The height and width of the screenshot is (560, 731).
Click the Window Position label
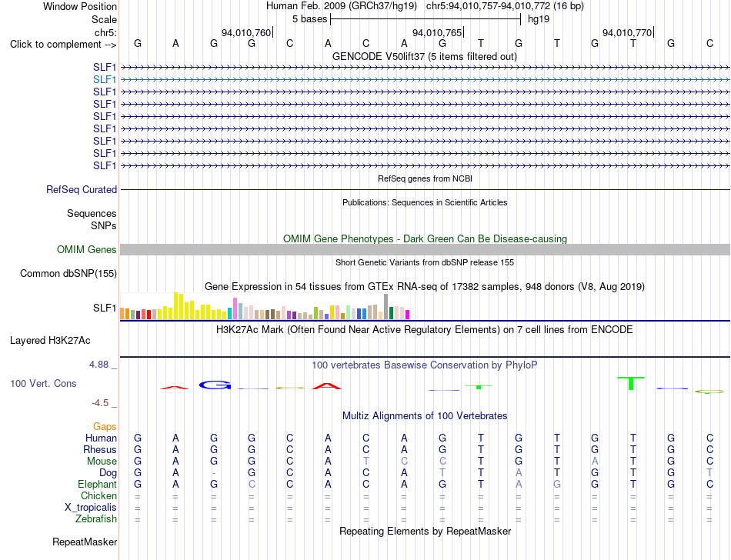(80, 6)
